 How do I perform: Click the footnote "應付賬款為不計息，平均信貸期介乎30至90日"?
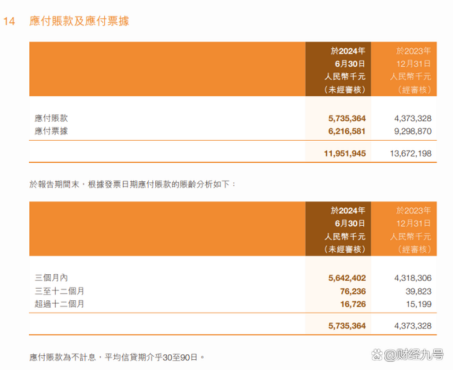[x=117, y=358]
